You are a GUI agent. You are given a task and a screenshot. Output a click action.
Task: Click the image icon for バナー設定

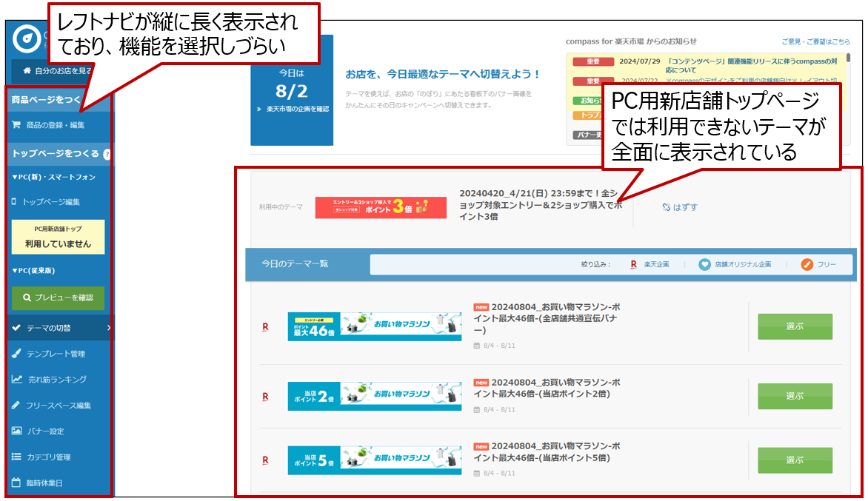(16, 431)
